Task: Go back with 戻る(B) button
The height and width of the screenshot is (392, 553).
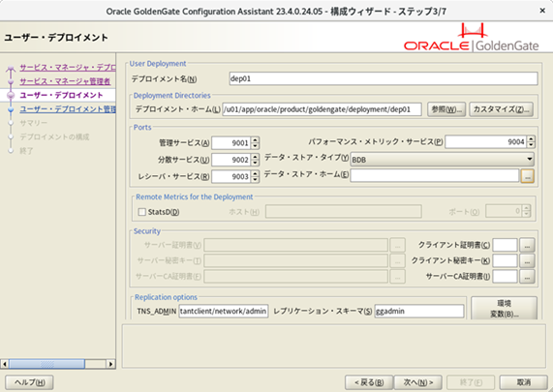Action: point(369,382)
